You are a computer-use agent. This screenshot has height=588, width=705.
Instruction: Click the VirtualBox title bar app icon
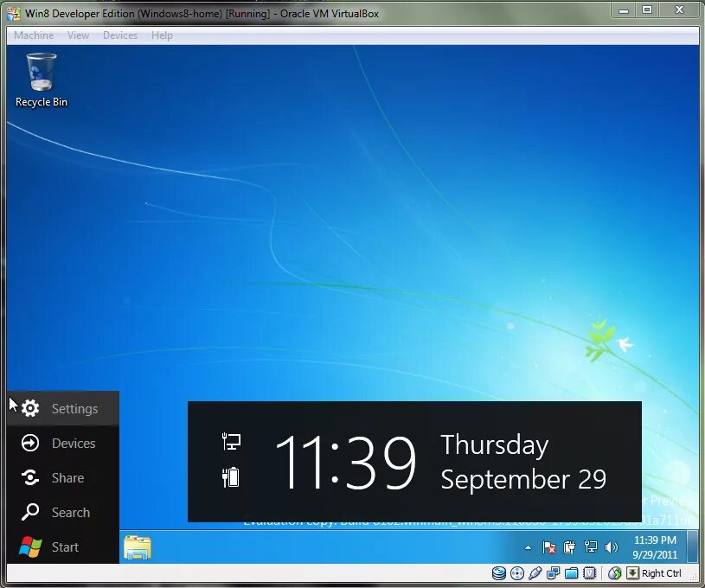click(x=14, y=14)
